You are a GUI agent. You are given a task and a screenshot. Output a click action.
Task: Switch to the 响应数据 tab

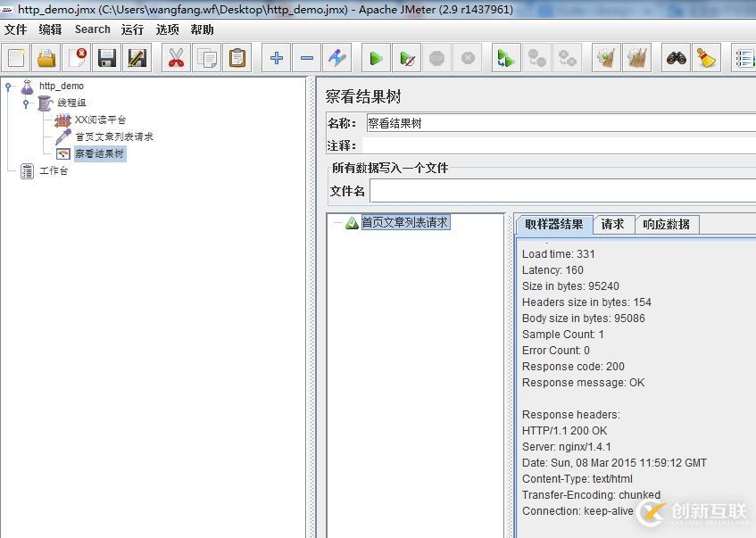click(667, 224)
